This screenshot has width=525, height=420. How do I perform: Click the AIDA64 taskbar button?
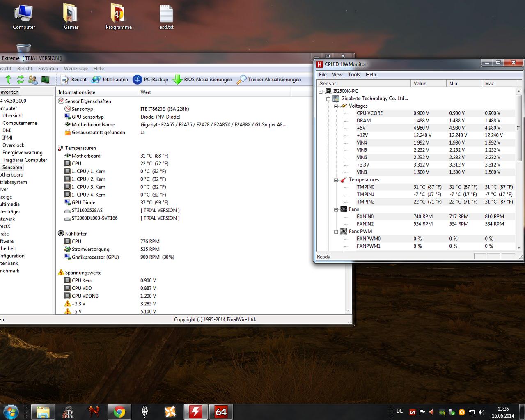click(x=221, y=412)
